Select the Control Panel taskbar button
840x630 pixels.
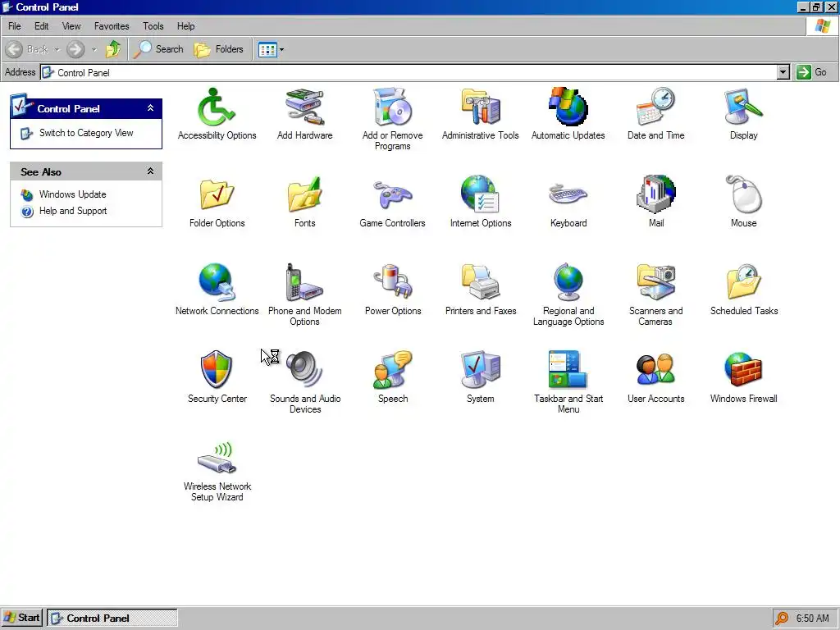(112, 618)
